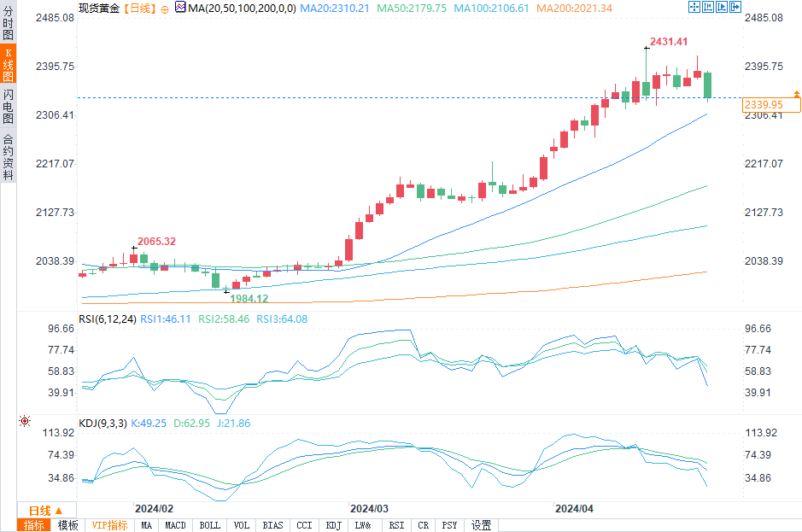Open the MA indicator chart icon

179,8
